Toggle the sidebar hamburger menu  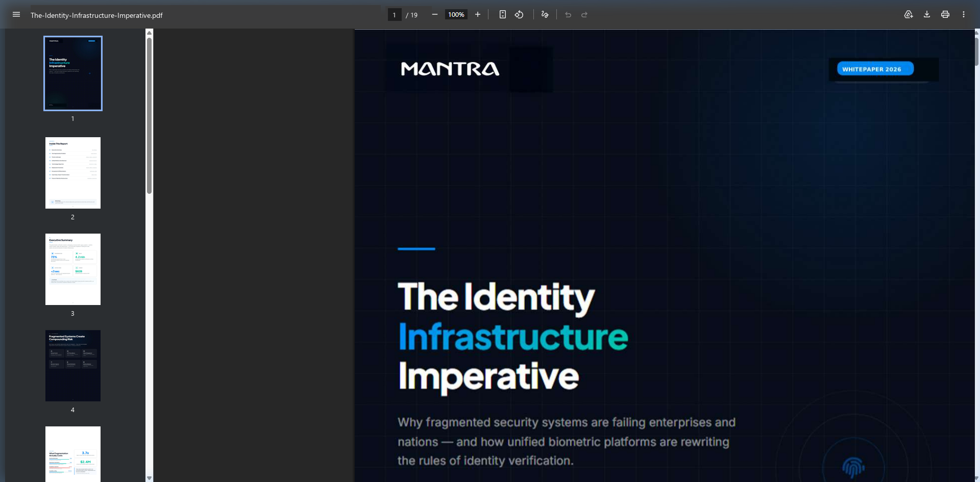[16, 14]
